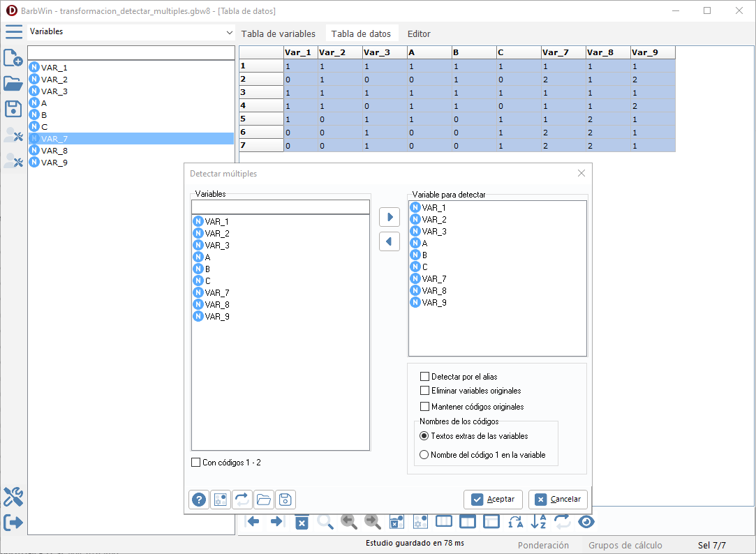Expand the Variables dropdown at top left
This screenshot has width=756, height=554.
pyautogui.click(x=230, y=33)
